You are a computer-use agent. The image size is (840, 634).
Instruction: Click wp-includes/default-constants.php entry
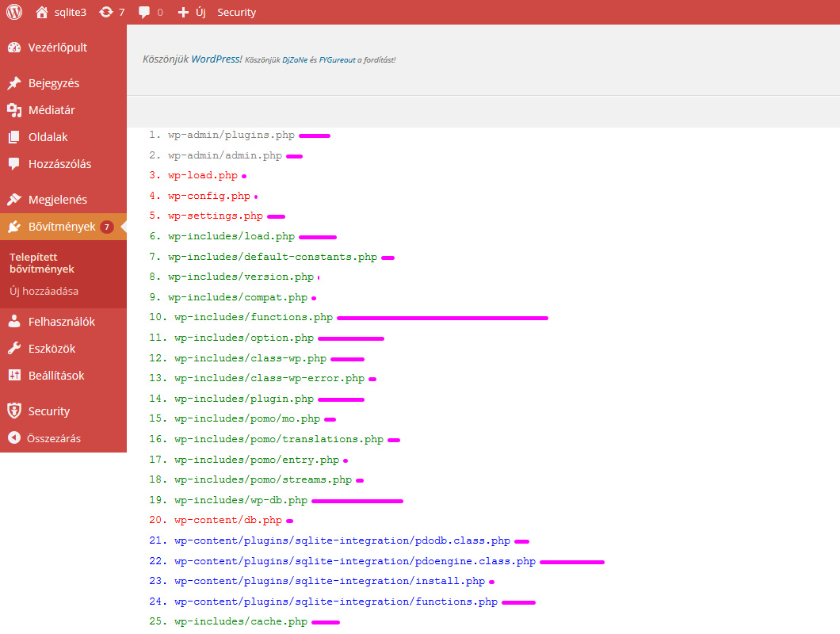pos(273,257)
